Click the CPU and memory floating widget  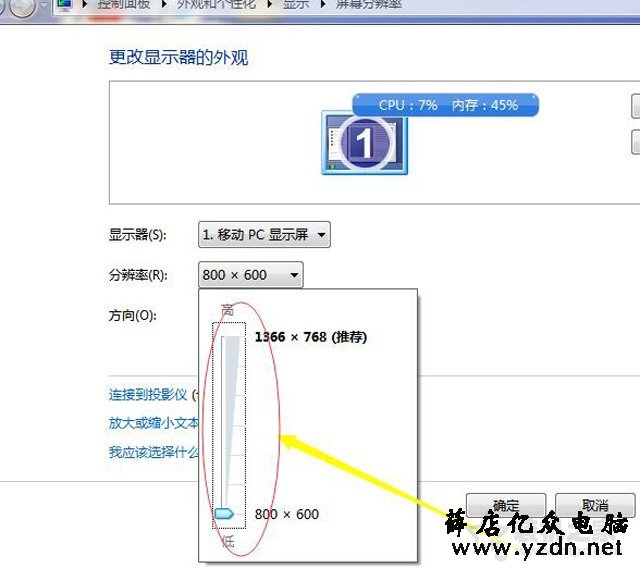coord(445,105)
